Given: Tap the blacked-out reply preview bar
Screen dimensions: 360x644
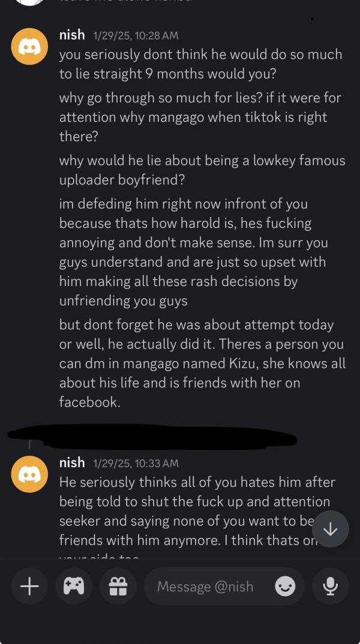Looking at the screenshot, I should click(153, 436).
